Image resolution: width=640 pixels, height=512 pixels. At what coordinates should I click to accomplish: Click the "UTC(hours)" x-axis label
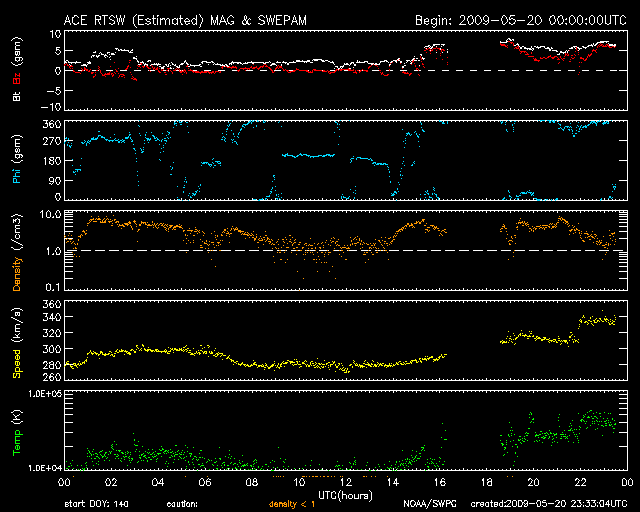click(x=345, y=496)
